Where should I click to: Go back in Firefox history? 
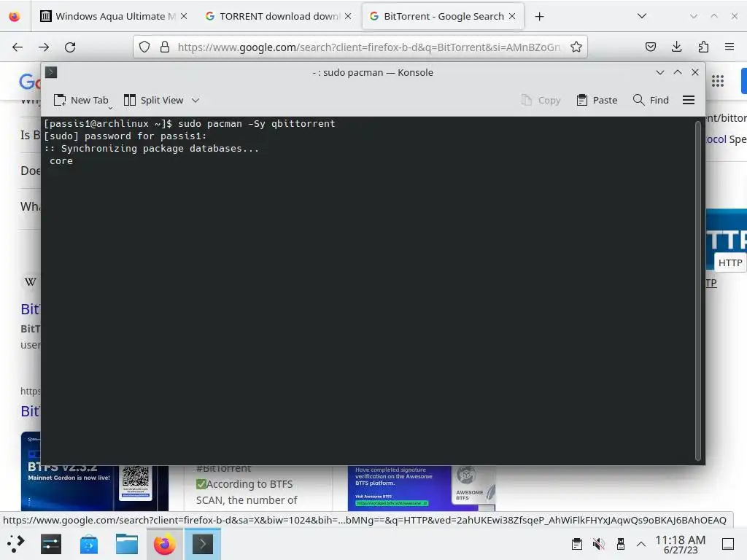coord(18,47)
